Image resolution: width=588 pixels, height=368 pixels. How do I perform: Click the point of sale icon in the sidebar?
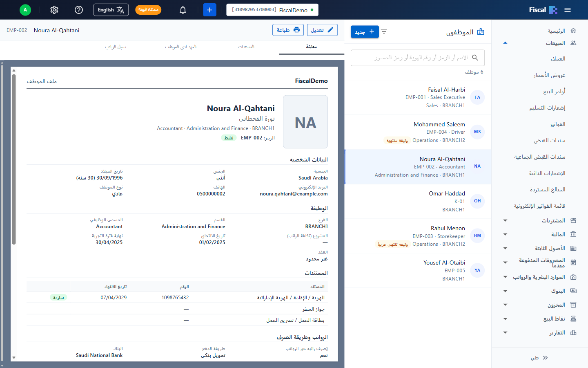(573, 319)
